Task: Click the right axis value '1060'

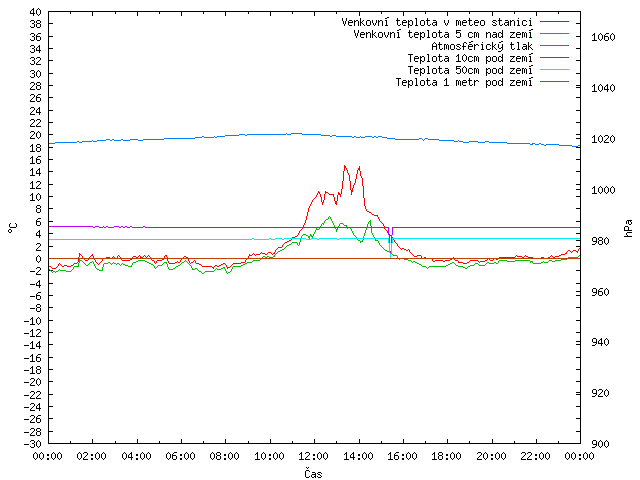Action: 603,37
